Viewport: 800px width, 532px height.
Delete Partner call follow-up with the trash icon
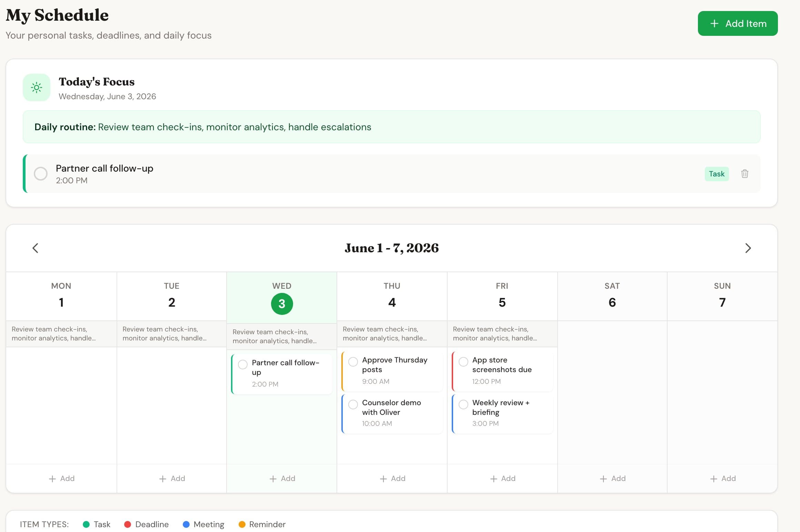744,174
